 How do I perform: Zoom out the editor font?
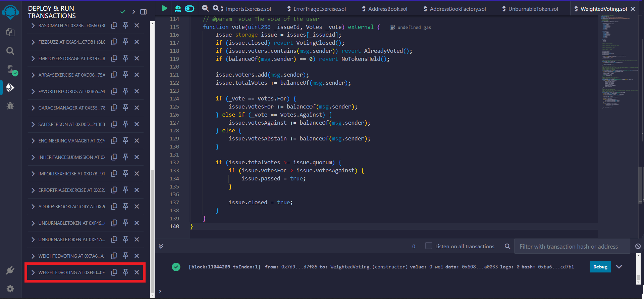[x=205, y=8]
